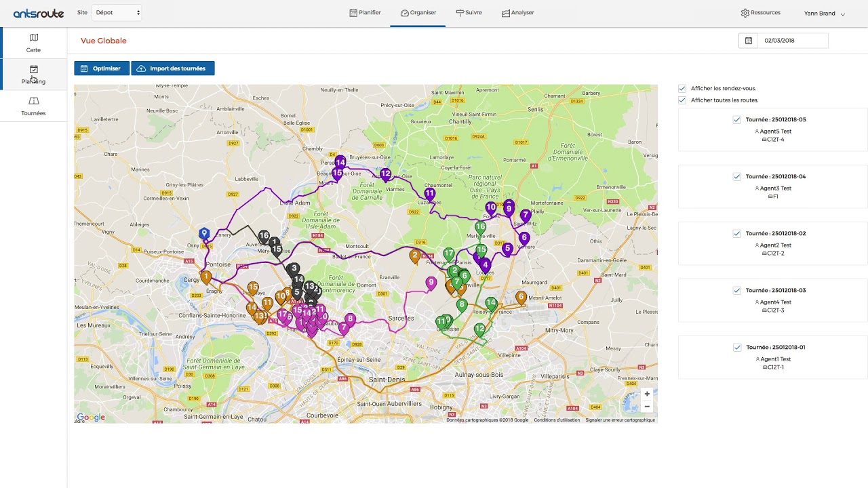
Task: Click the Import des tournées button
Action: 173,68
